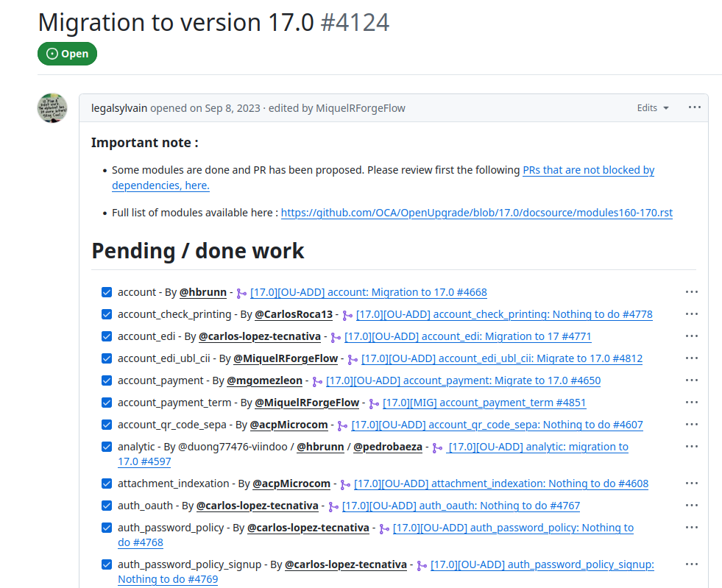Open options menu for account_qr_code_sepa row

[x=691, y=425]
